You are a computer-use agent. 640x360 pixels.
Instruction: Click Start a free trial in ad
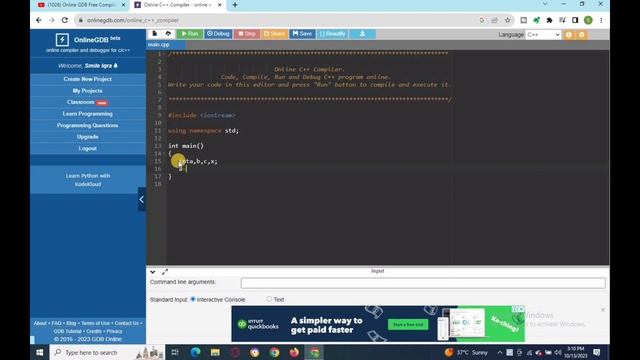[x=408, y=324]
